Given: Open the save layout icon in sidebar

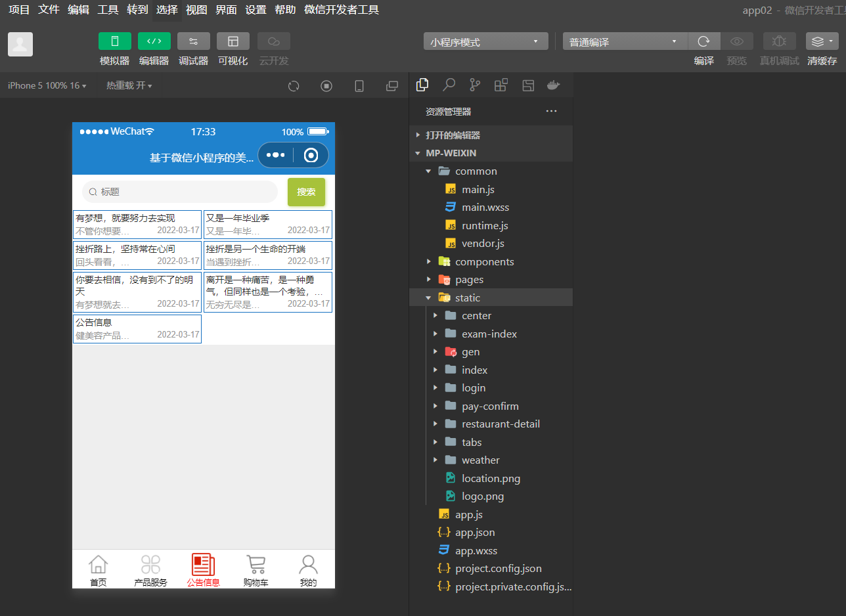Looking at the screenshot, I should 528,85.
